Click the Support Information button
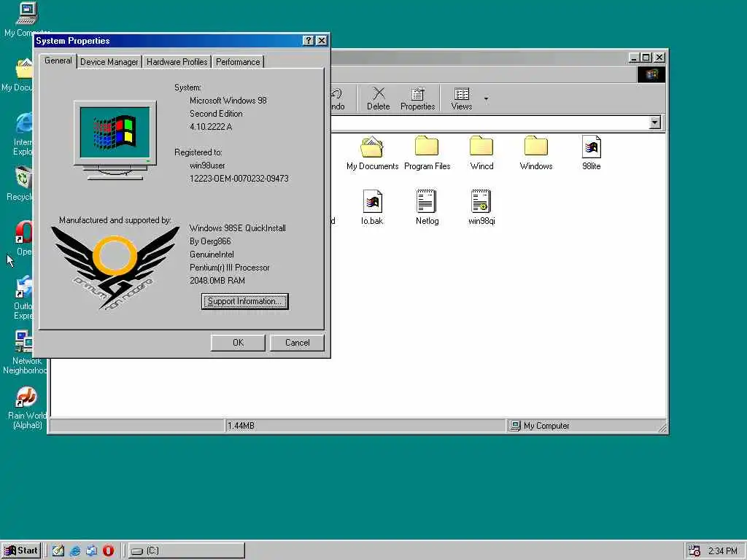Screen dimensions: 747x560 click(x=245, y=301)
